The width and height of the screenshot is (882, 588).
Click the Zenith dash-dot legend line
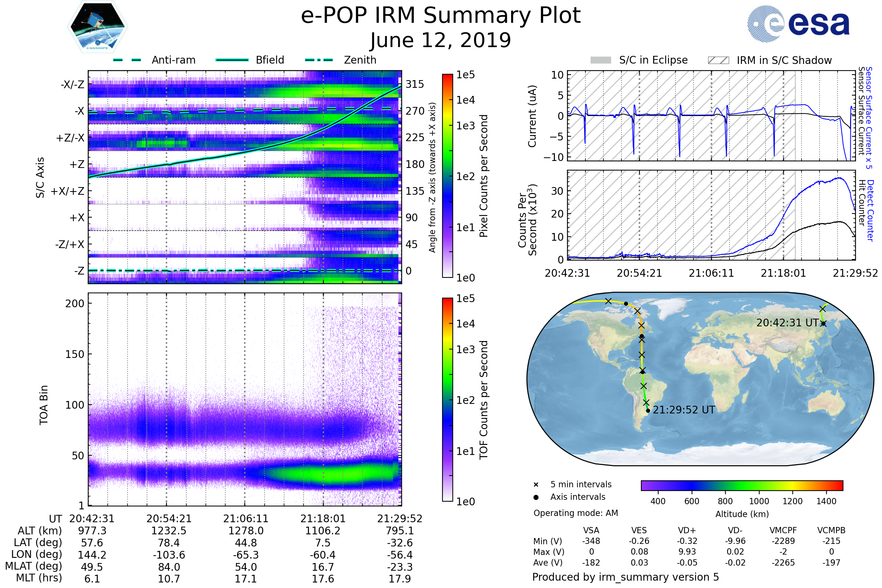[x=319, y=60]
